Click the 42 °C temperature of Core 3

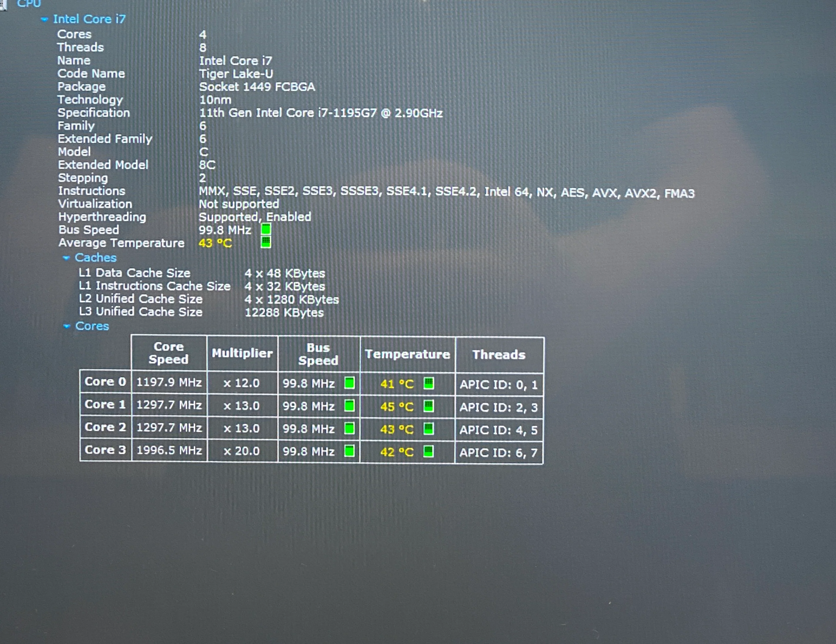coord(397,452)
